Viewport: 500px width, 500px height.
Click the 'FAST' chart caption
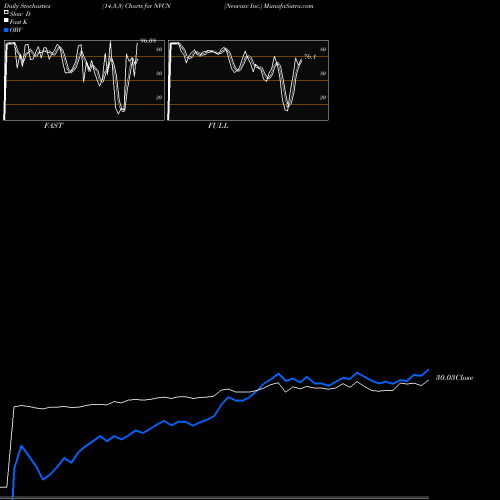pyautogui.click(x=53, y=126)
